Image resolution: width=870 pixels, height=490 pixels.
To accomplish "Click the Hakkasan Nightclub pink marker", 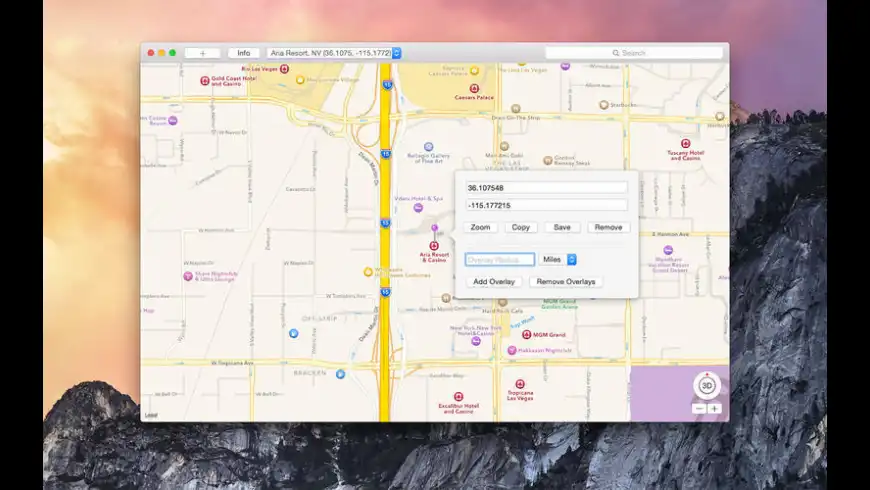I will tap(512, 351).
